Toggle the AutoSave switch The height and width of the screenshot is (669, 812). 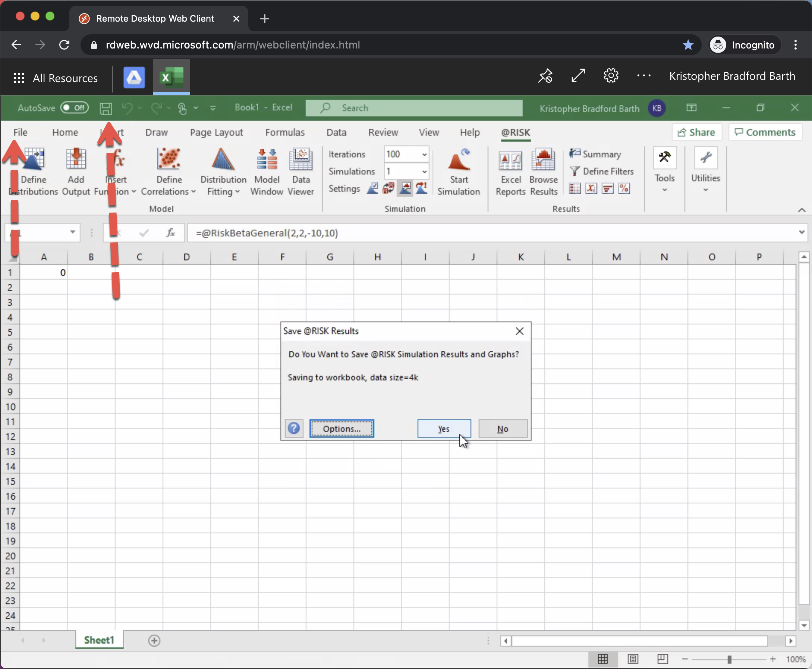[74, 108]
